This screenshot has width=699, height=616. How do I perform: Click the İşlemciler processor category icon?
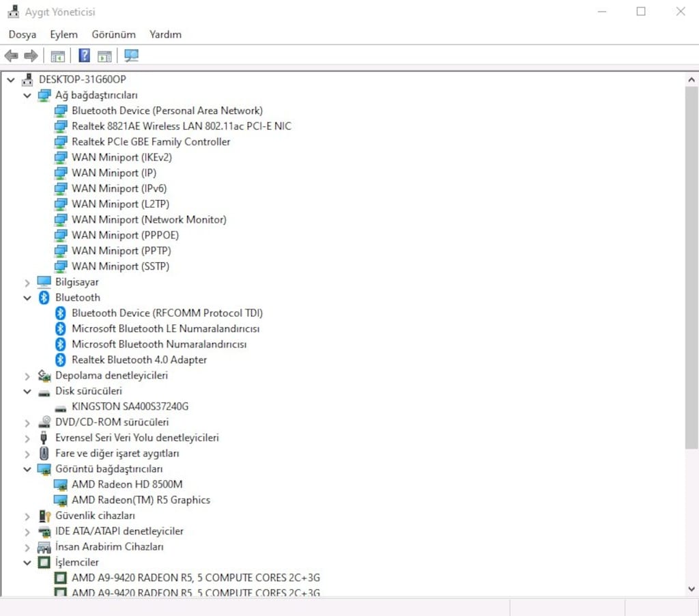[x=44, y=563]
